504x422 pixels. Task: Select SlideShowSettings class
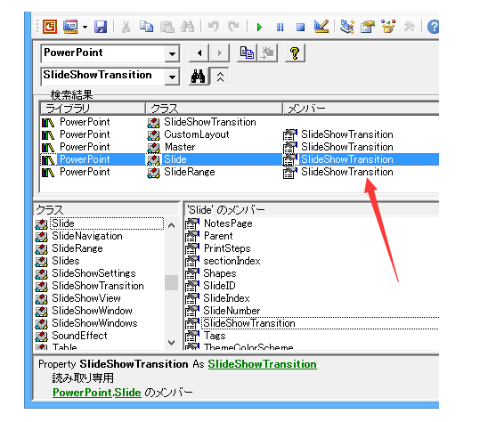[x=99, y=273]
